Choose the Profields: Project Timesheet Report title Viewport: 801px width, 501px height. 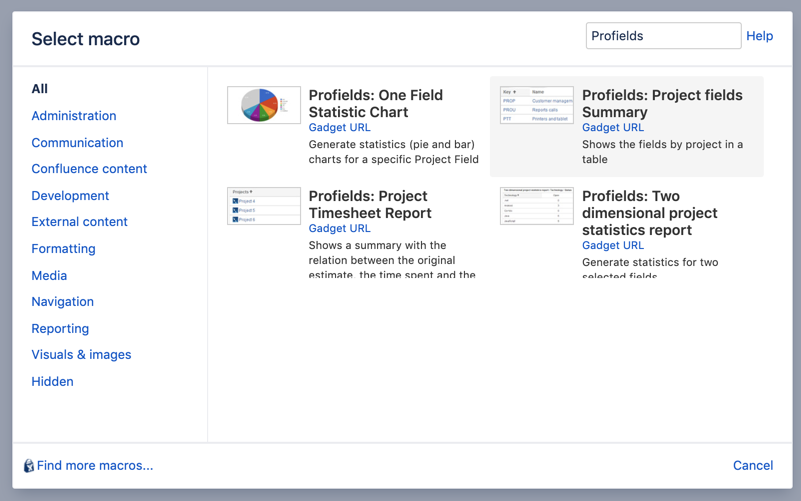click(x=370, y=205)
